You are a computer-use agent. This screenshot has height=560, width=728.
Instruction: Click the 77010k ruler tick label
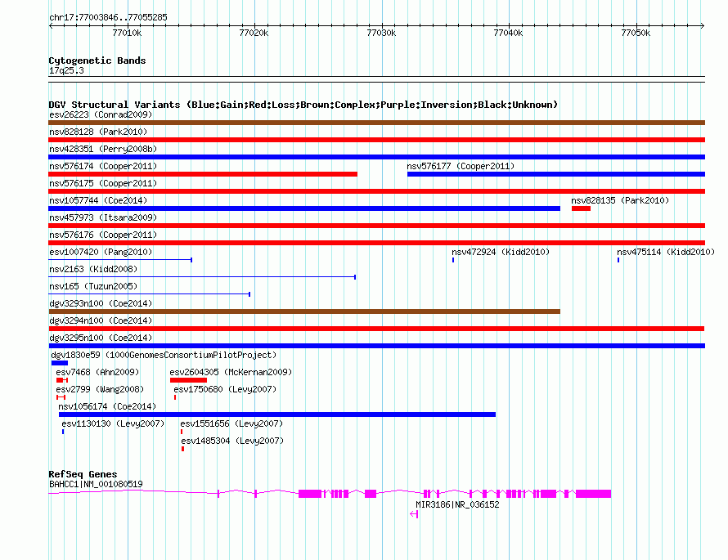(x=127, y=33)
